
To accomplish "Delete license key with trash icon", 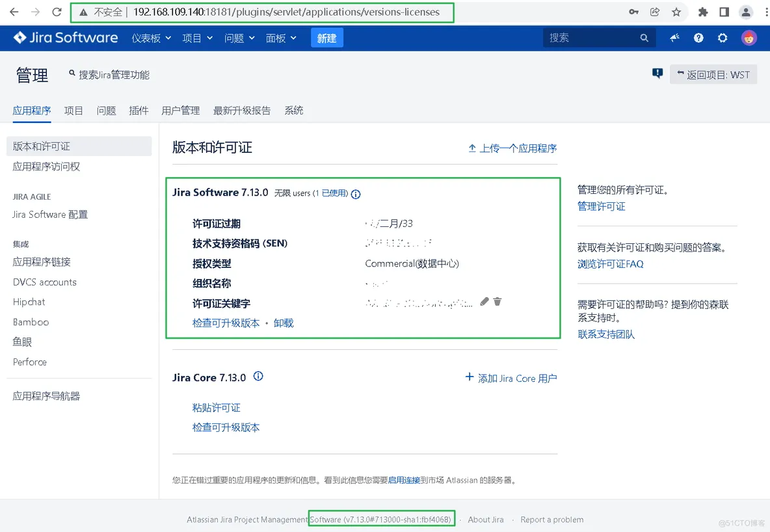I will (x=498, y=302).
